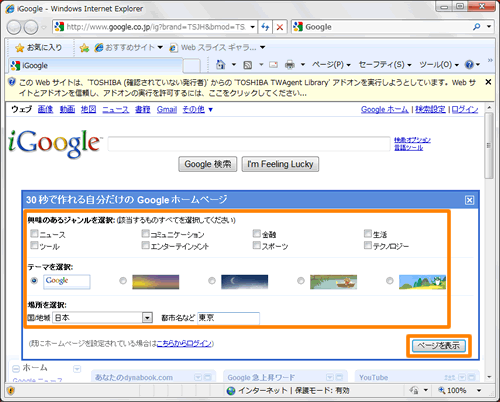500x402 pixels.
Task: Open the ツール(O) menu
Action: coord(439,64)
